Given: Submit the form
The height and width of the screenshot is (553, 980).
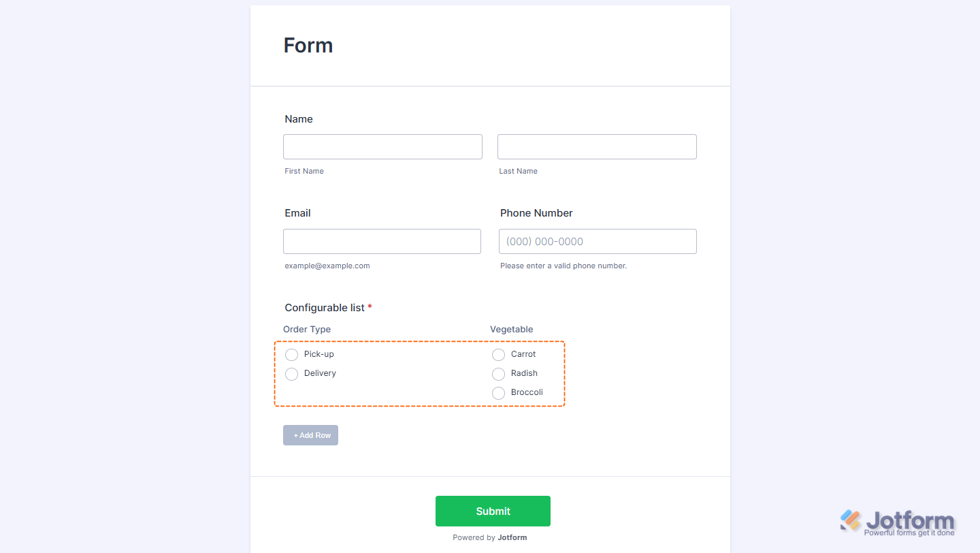Looking at the screenshot, I should 493,511.
